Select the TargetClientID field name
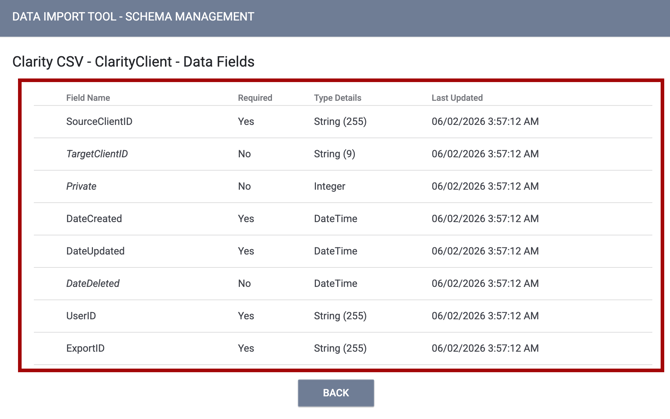Viewport: 670px width, 419px height. coord(97,154)
